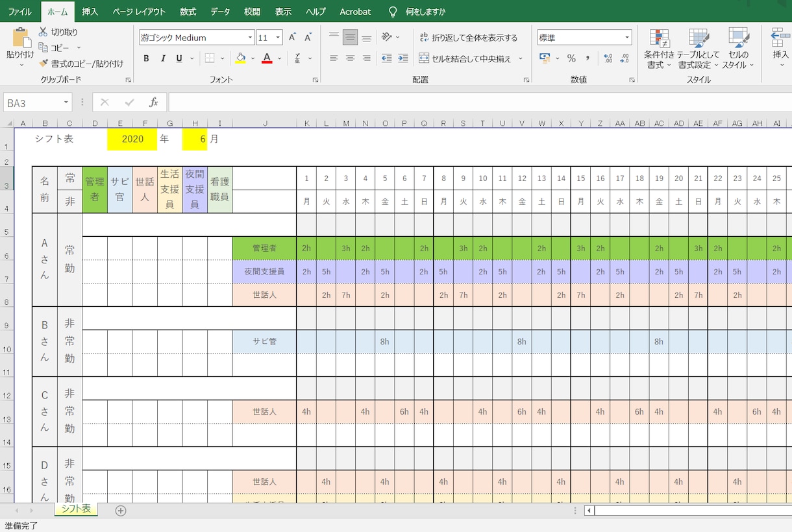This screenshot has height=532, width=792.
Task: Click the merge and center (セルを結合して中央揃え) button
Action: point(465,58)
